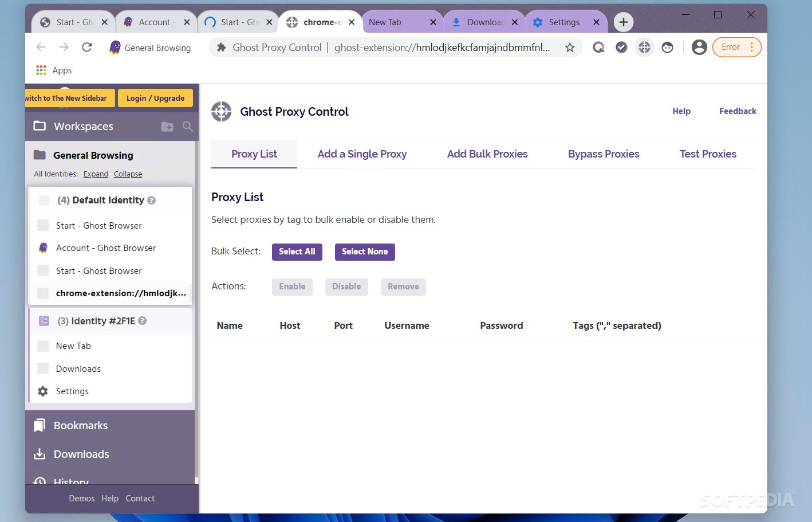Click the face-shaped extension icon in toolbar

[667, 48]
